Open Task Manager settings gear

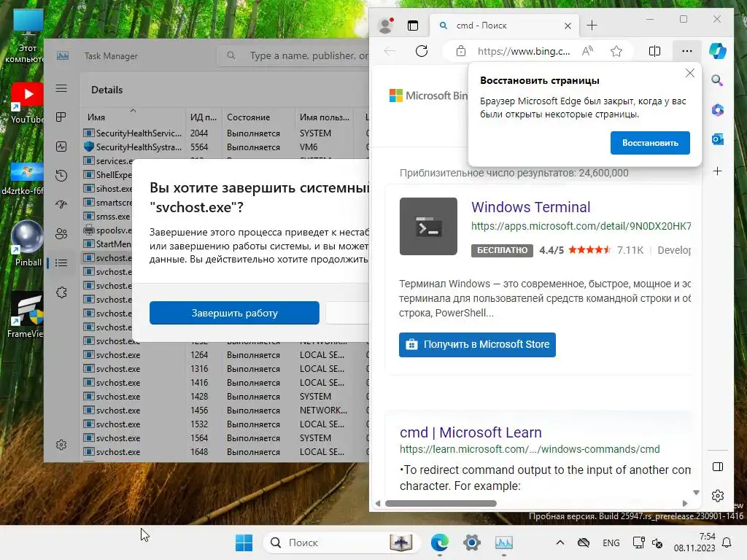tap(61, 445)
